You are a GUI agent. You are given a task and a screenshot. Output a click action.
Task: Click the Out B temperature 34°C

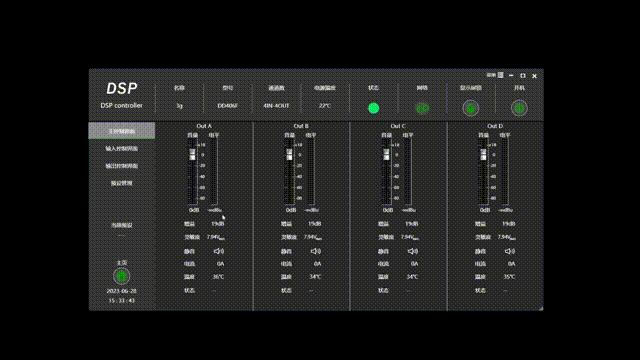pyautogui.click(x=315, y=277)
